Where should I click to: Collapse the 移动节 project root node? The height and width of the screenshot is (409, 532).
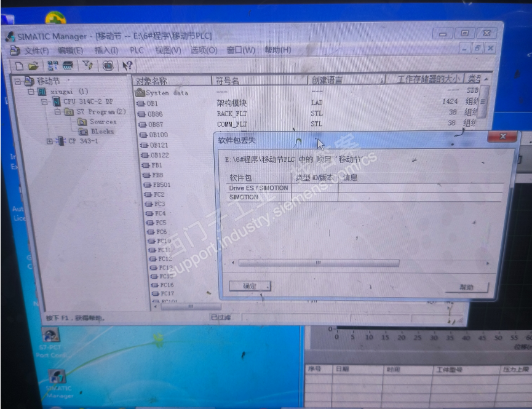[x=18, y=81]
